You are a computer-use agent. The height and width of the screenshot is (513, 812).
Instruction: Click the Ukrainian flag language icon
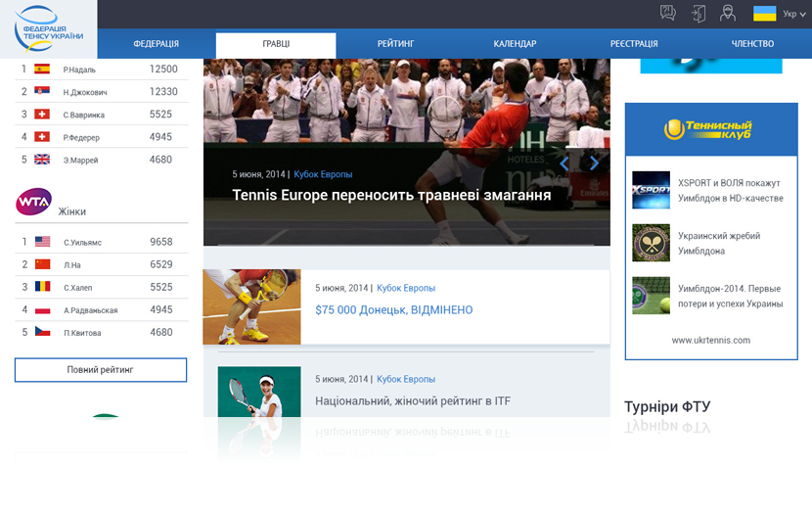[x=764, y=14]
